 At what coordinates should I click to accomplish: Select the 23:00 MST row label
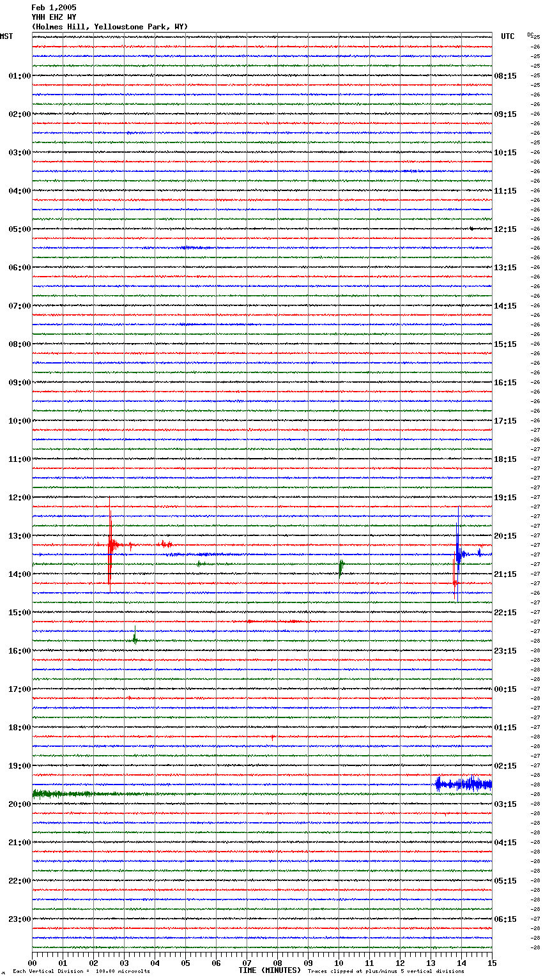pos(19,919)
